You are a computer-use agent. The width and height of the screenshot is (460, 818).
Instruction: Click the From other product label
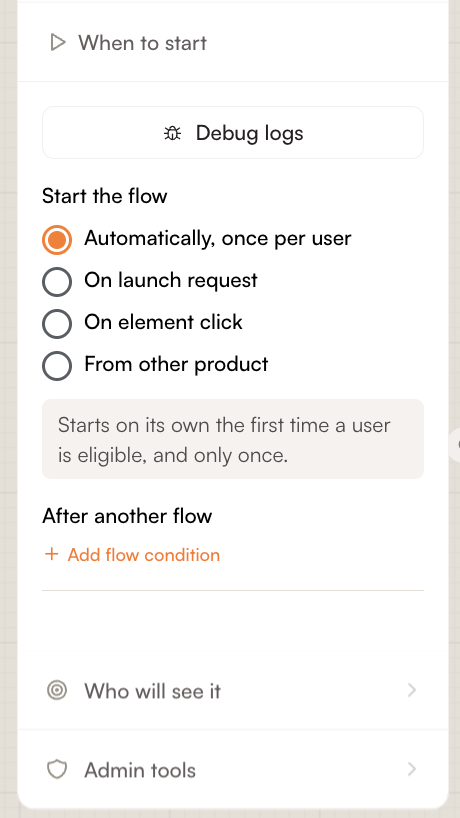click(176, 364)
